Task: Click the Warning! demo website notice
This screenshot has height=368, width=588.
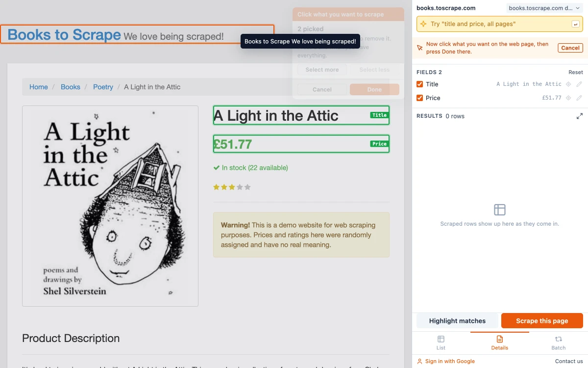Action: 301,235
